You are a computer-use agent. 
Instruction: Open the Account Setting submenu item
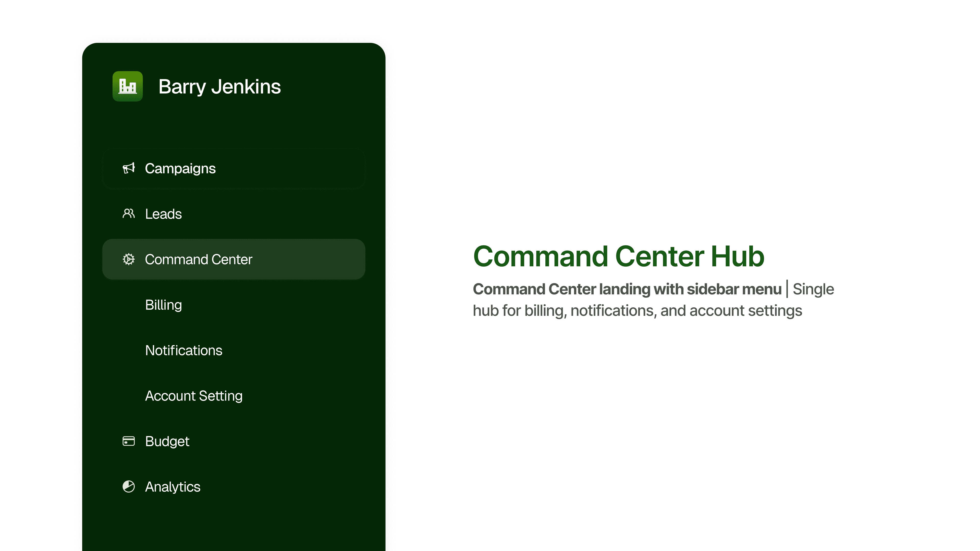(194, 396)
